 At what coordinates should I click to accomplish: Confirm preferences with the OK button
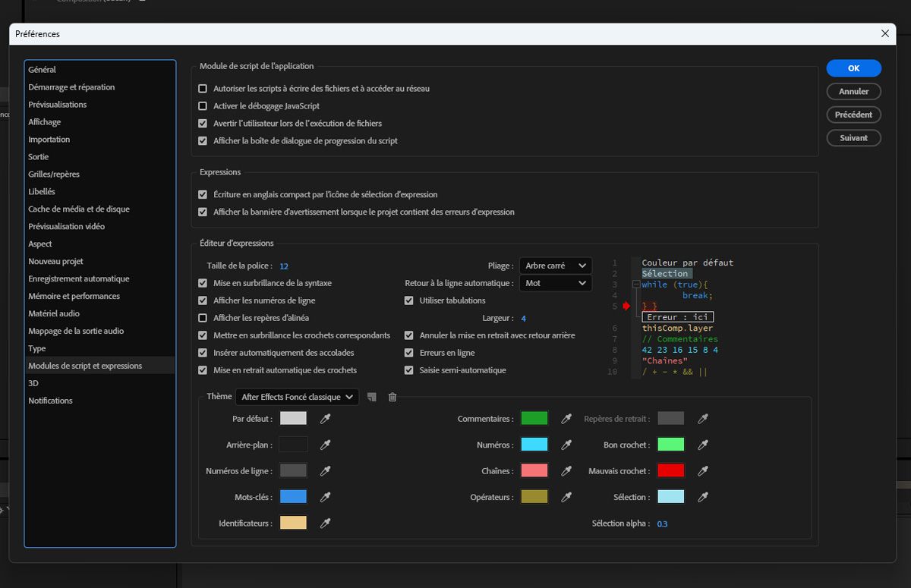853,68
